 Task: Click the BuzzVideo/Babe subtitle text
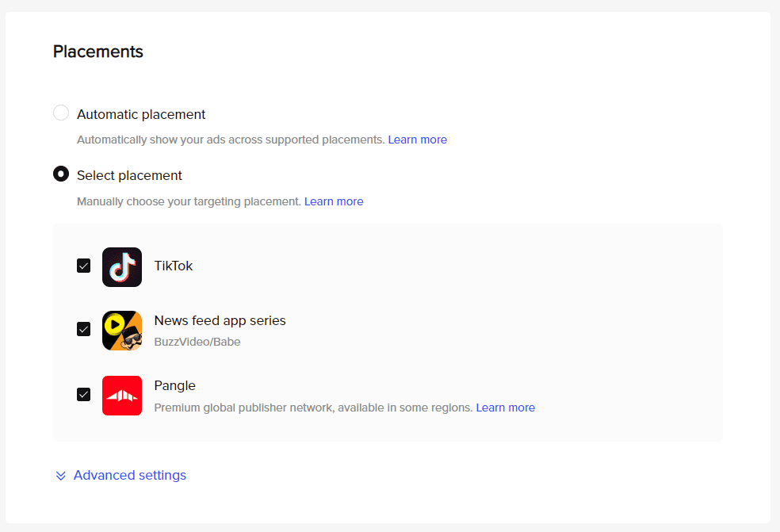(x=197, y=342)
